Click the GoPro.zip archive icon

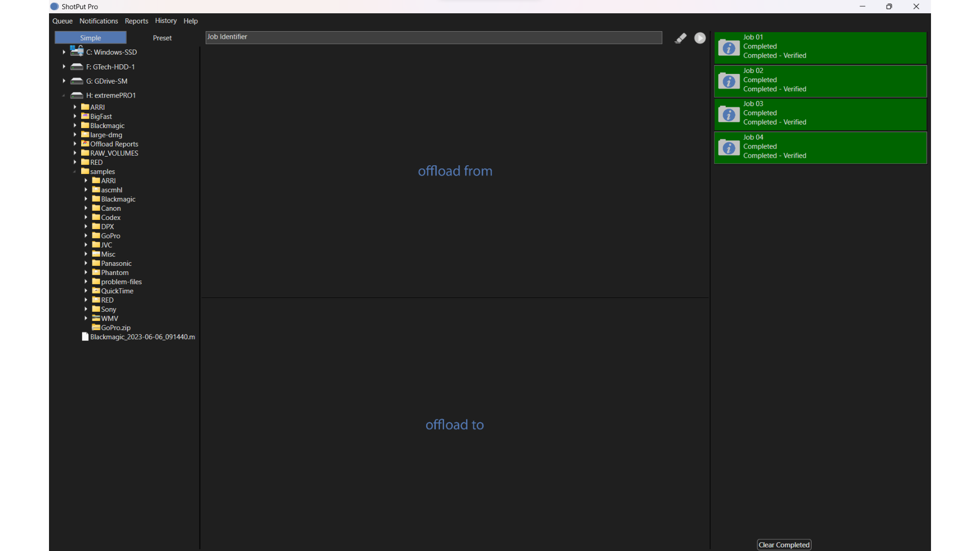[x=96, y=328]
